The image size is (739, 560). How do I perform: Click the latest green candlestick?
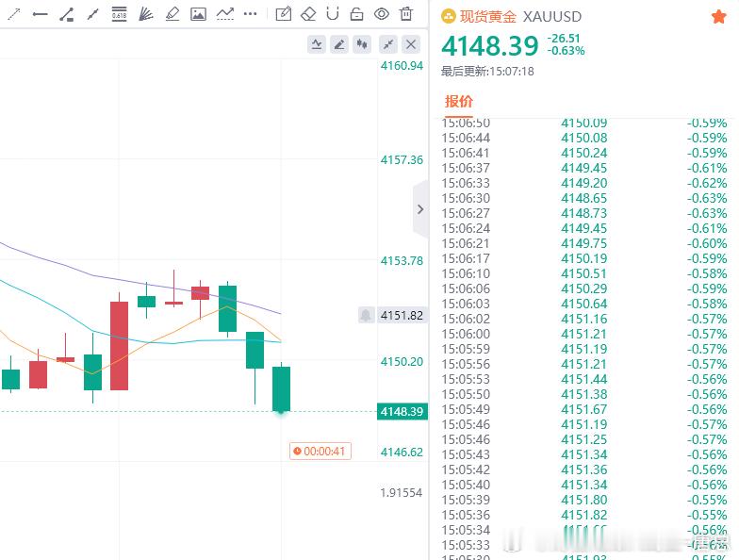tap(281, 388)
